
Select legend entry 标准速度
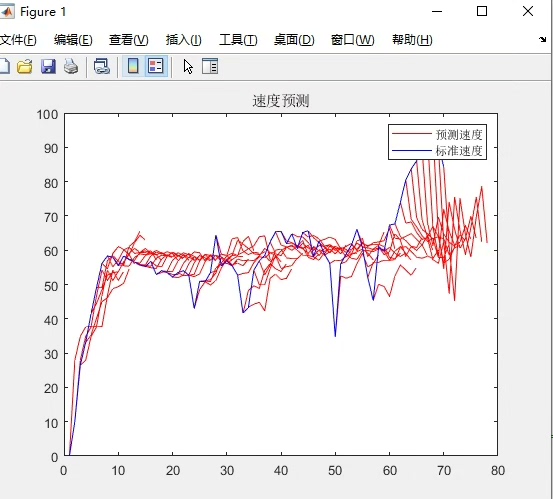(458, 151)
